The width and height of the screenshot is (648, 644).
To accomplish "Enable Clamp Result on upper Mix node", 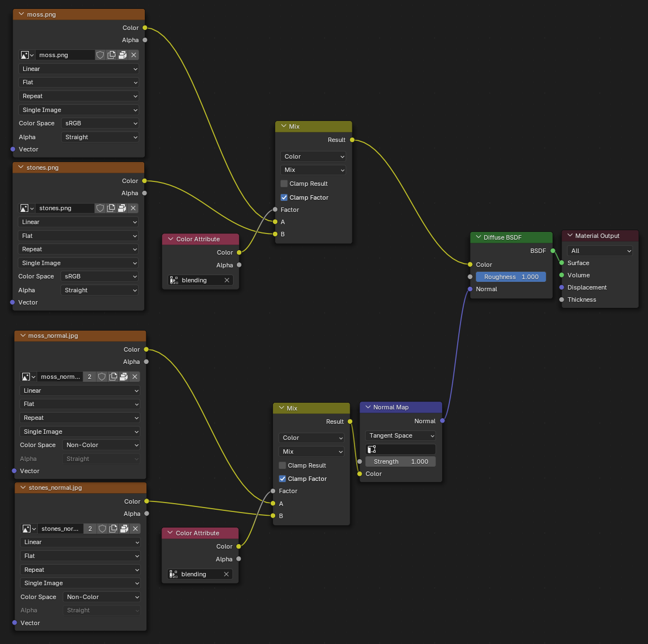I will (284, 184).
